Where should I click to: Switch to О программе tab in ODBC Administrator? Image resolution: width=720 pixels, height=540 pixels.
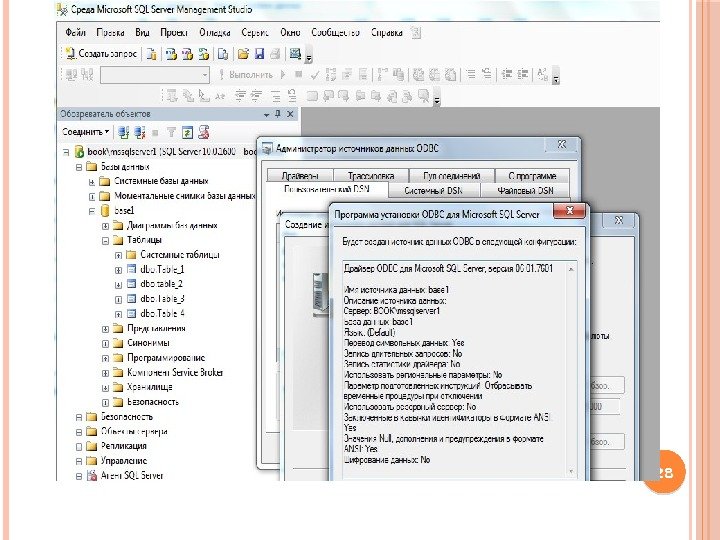point(532,176)
